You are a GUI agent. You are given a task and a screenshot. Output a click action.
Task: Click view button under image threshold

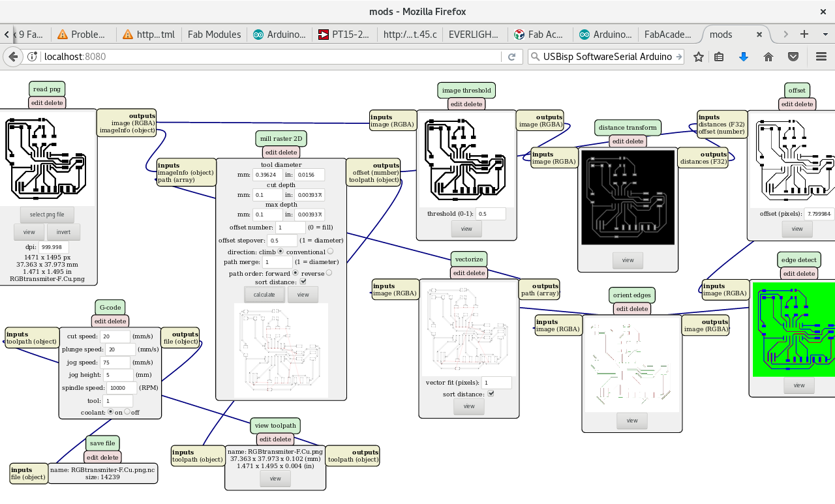[466, 229]
